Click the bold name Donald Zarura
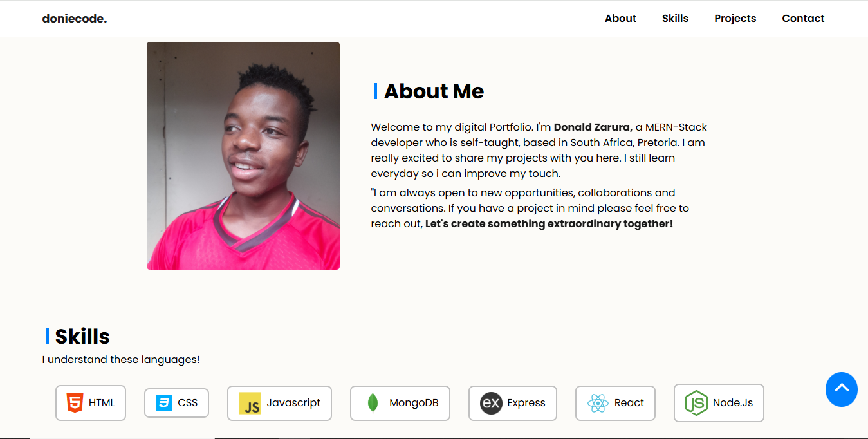868x439 pixels. (593, 127)
